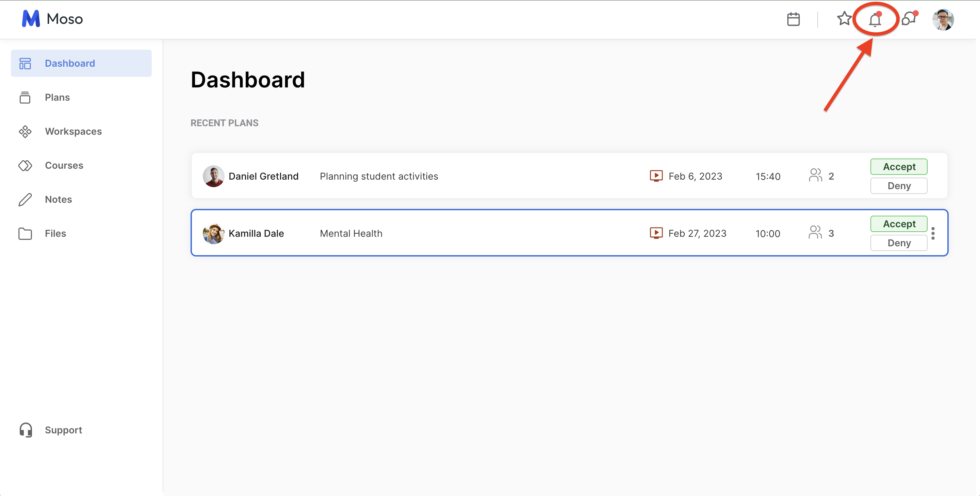Click the Moso logo

[52, 19]
